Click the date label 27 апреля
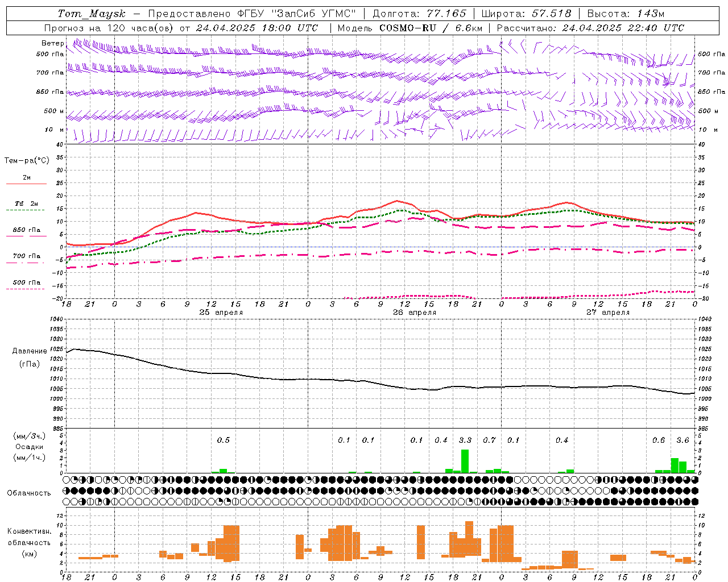The width and height of the screenshot is (728, 582). coord(607,313)
